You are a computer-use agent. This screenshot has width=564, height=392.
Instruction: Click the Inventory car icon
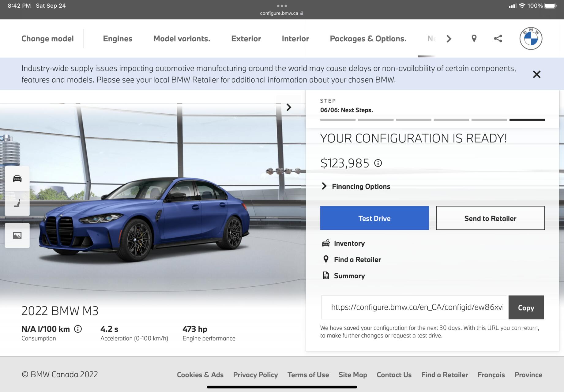[326, 243]
